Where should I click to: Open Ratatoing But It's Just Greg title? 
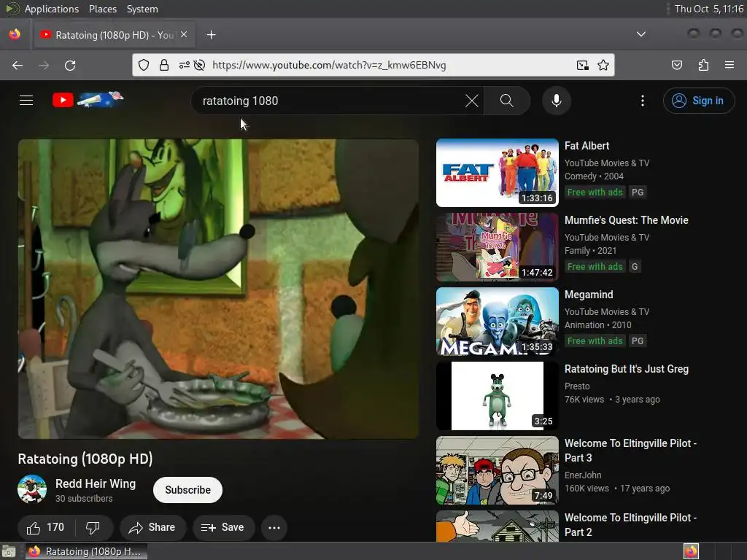click(626, 368)
